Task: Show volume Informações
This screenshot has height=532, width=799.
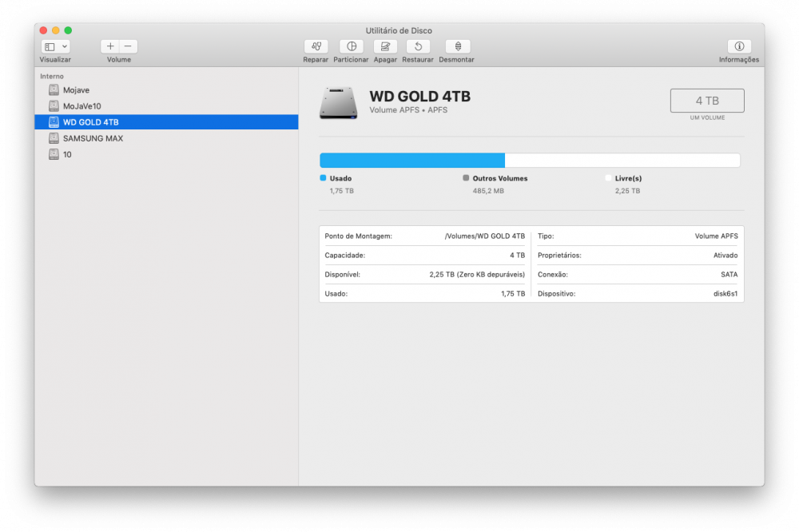Action: 739,46
